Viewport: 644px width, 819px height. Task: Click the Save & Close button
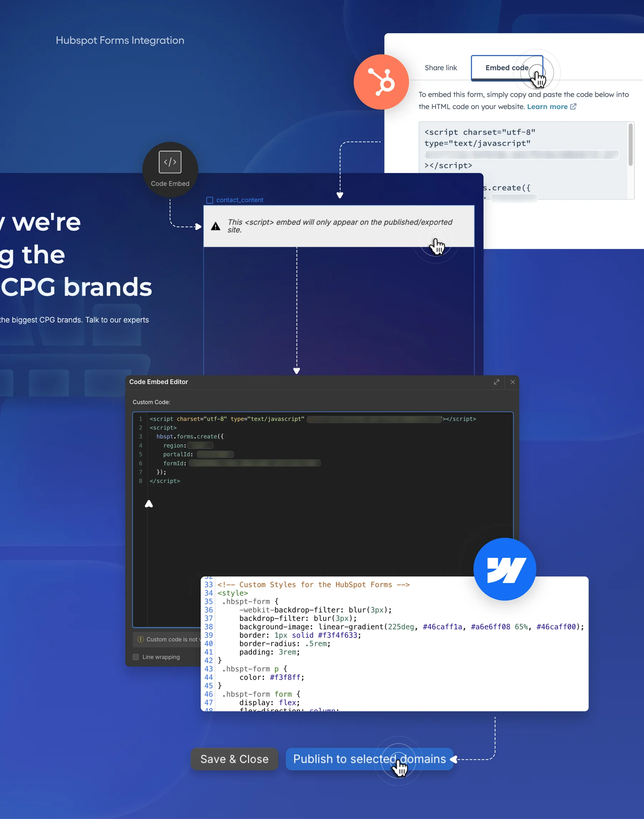[x=235, y=759]
